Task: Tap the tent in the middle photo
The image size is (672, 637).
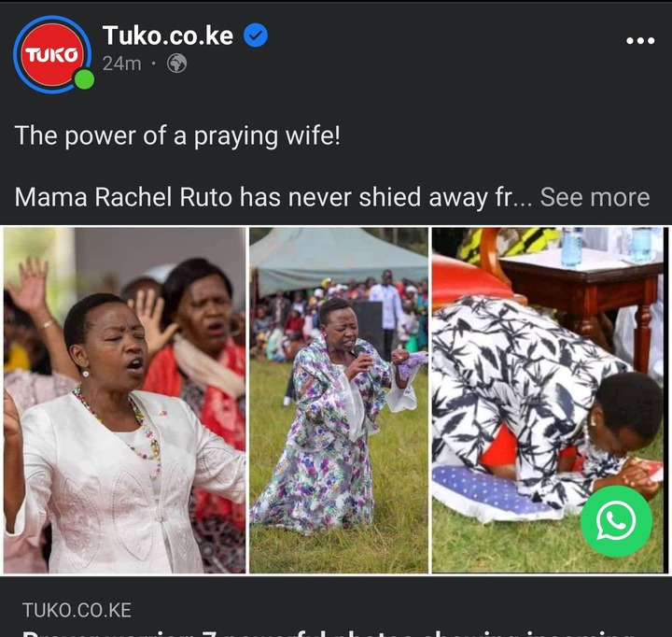Action: [x=339, y=258]
